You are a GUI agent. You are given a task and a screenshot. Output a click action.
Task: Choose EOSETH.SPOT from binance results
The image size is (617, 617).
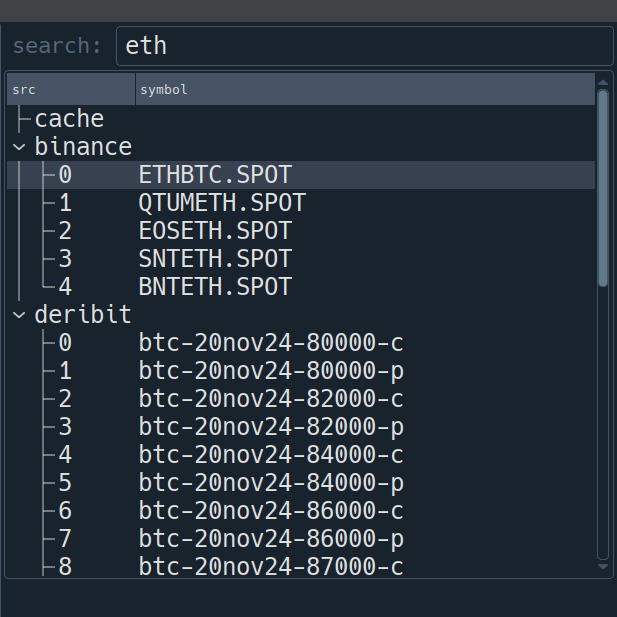215,231
